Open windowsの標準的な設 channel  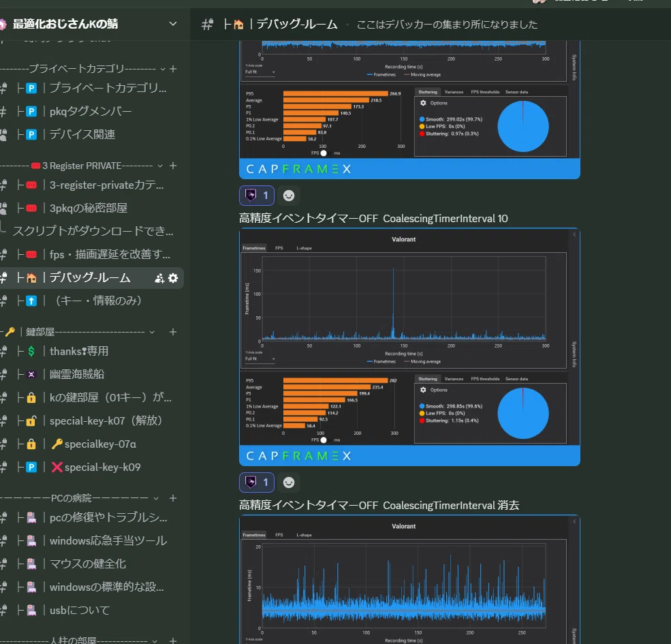point(91,587)
